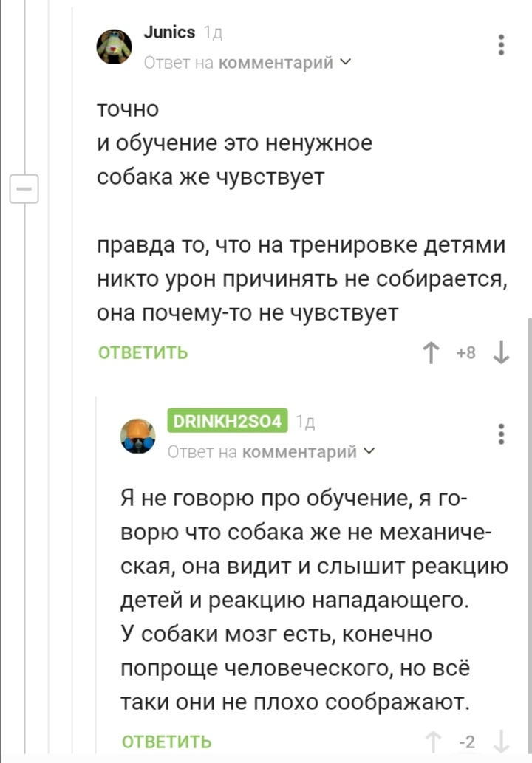Downvote the DRINKH2SO4 comment
The height and width of the screenshot is (763, 532).
(500, 742)
